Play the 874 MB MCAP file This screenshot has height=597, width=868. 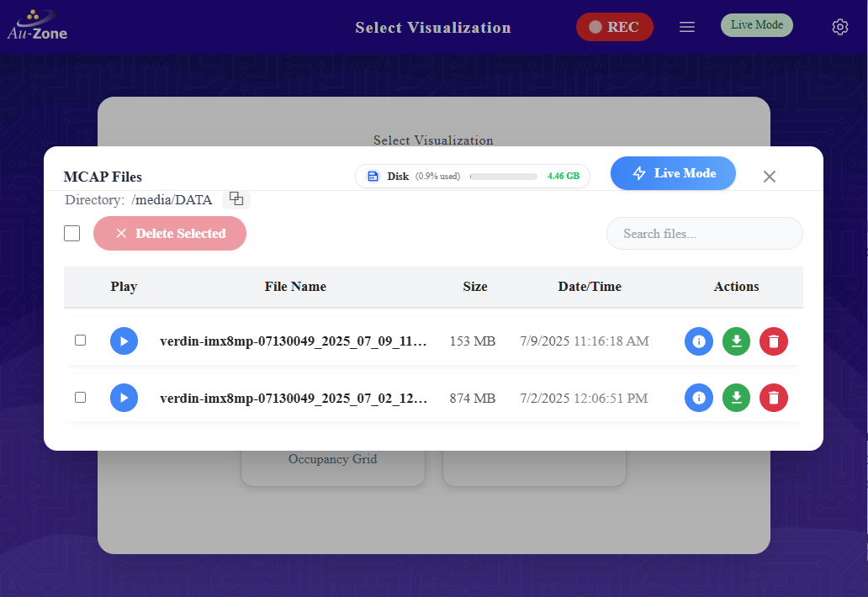tap(124, 398)
